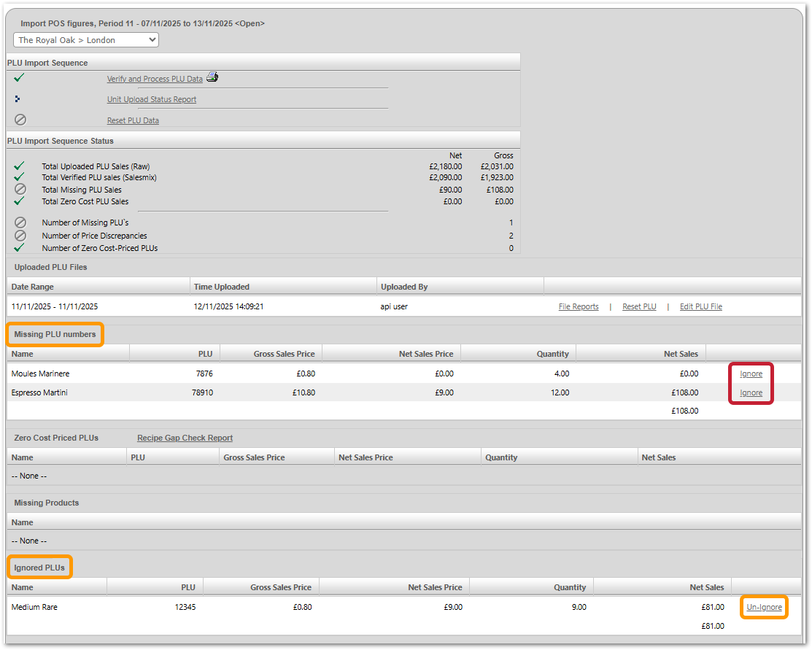Click the checkmark icon for Number of Zero Cost-Priced PLUs
This screenshot has width=812, height=650.
[x=20, y=247]
